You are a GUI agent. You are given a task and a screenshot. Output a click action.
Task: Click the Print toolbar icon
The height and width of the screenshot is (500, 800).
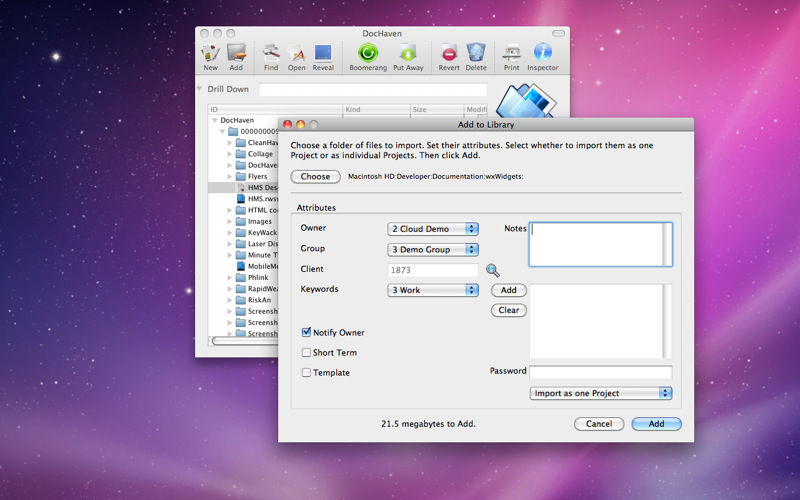511,53
